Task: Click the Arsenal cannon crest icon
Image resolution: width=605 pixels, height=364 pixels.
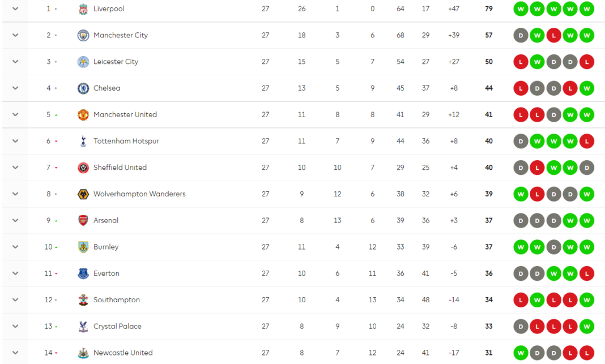Action: click(83, 220)
